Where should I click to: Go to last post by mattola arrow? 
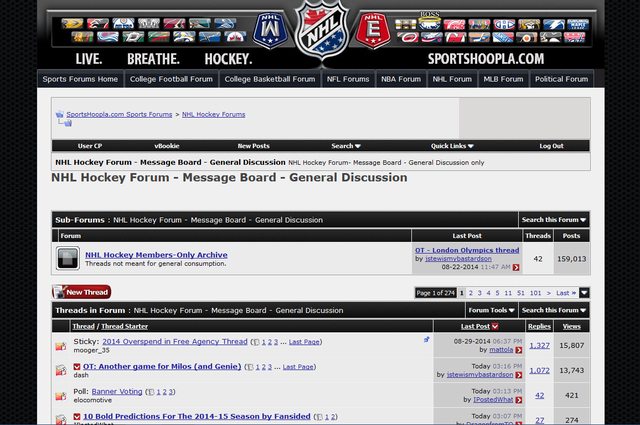tap(518, 350)
